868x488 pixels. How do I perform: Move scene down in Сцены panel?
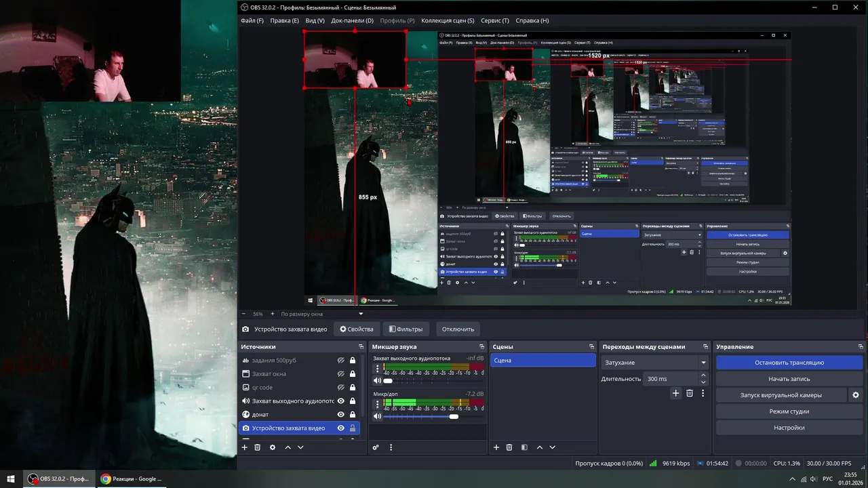[552, 447]
